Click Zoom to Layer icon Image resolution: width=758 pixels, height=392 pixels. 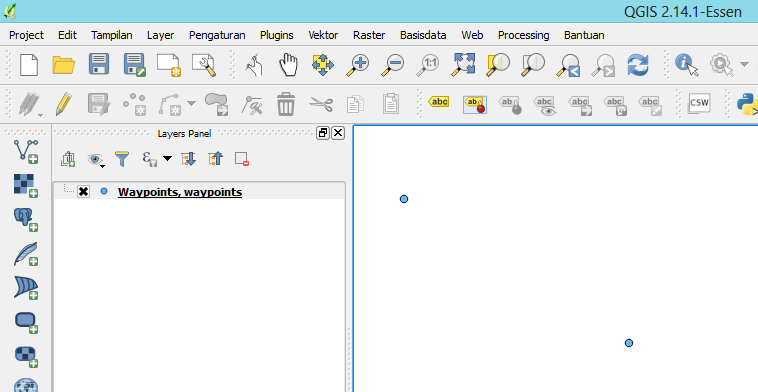[533, 65]
